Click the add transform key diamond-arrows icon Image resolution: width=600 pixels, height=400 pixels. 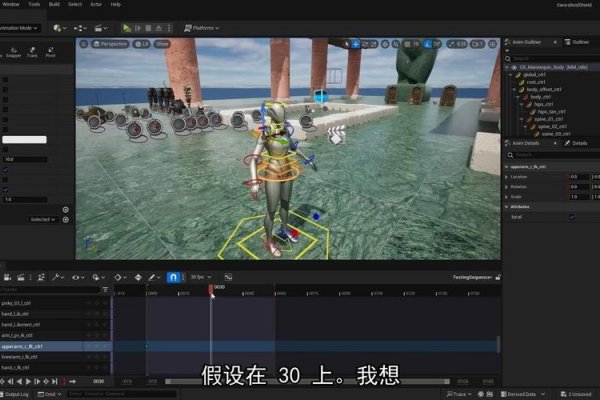click(138, 278)
